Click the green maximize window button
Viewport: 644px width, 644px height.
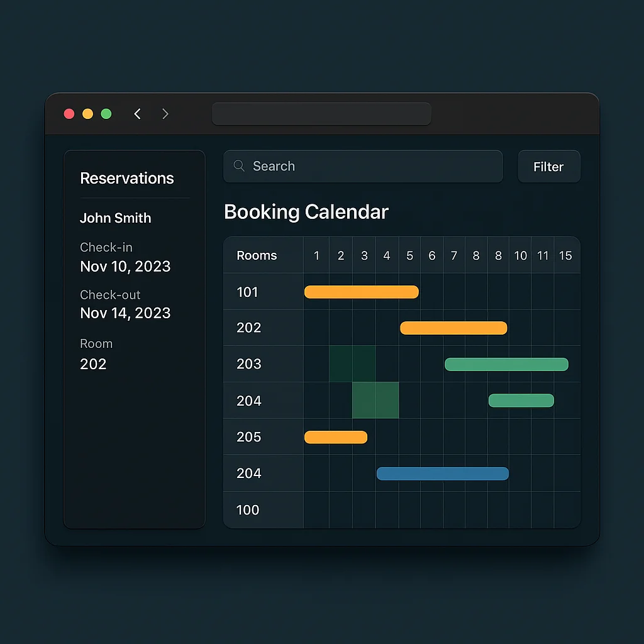[x=106, y=114]
